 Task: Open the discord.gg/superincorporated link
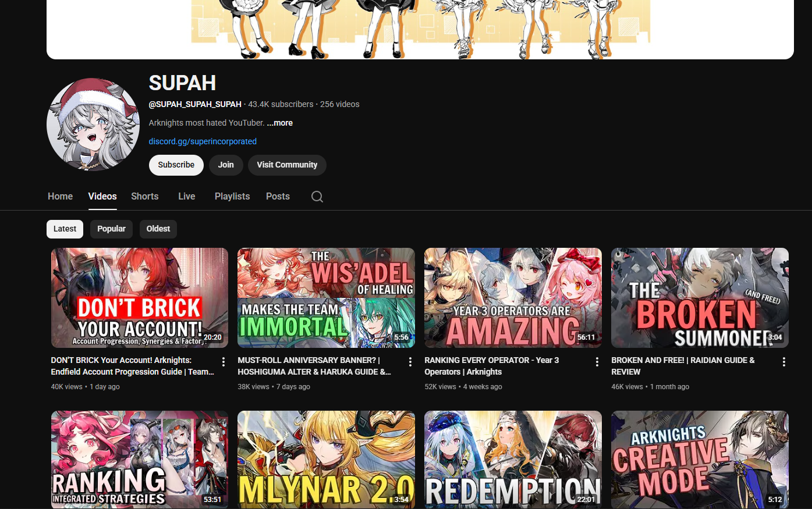(x=203, y=141)
